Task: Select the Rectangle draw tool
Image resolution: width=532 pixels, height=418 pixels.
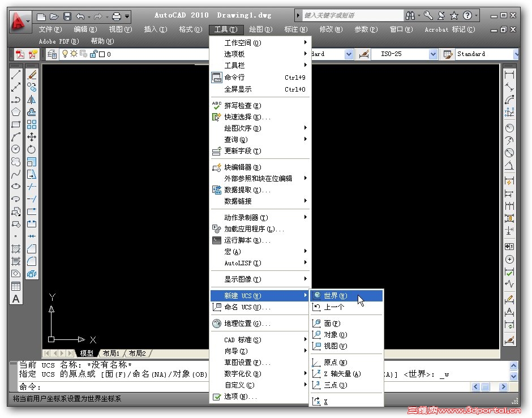Action: pyautogui.click(x=16, y=124)
